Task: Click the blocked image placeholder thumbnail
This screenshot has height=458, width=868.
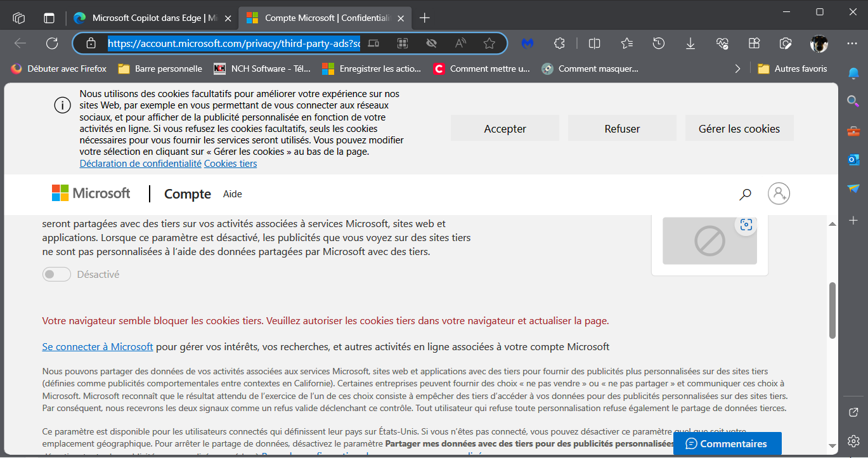Action: (x=709, y=240)
